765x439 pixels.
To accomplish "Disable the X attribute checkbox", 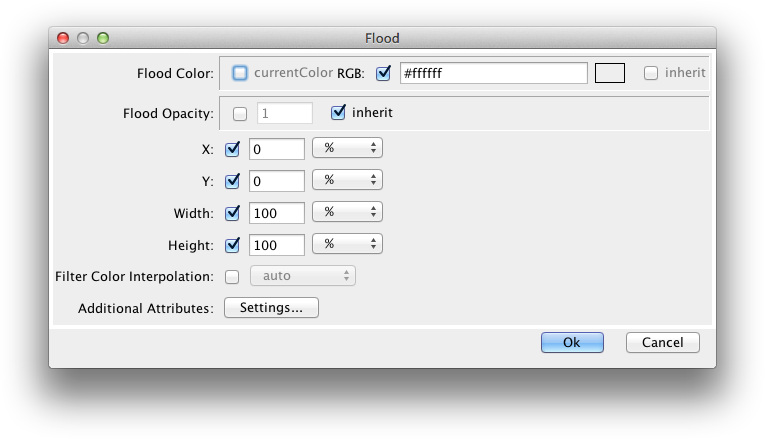I will point(233,149).
